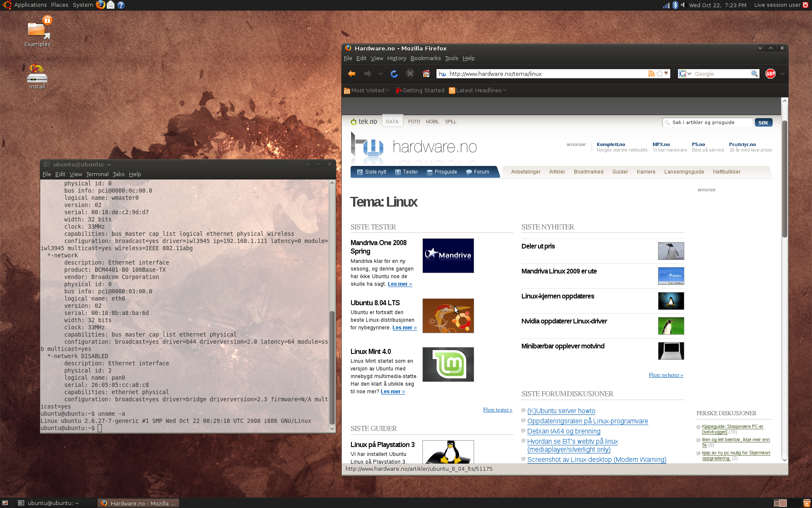Screen dimensions: 812x508
Task: Click the Søk i artikler og prisguide field
Action: pyautogui.click(x=707, y=122)
